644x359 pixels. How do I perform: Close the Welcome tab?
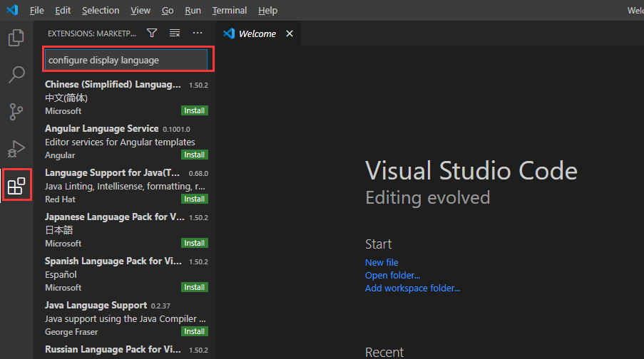coord(290,33)
